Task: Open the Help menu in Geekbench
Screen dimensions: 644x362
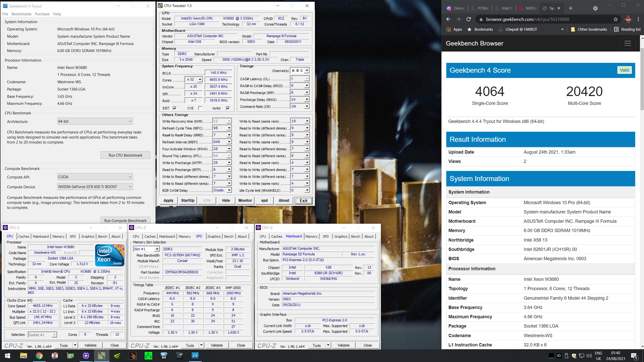Action: [57, 14]
